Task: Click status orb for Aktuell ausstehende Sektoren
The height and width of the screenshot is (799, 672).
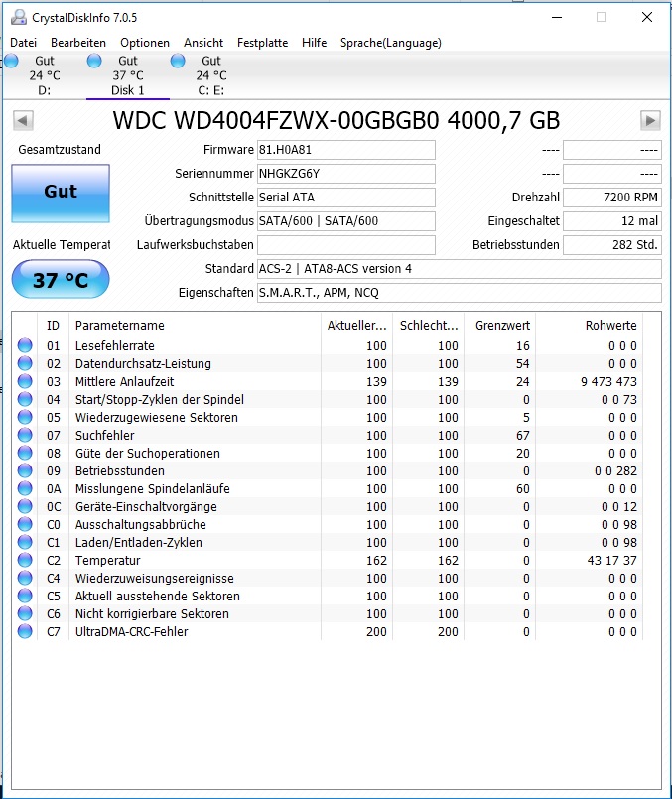Action: [x=25, y=596]
